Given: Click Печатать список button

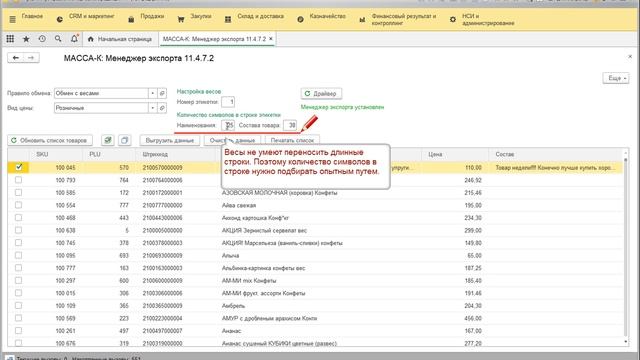Looking at the screenshot, I should coord(292,140).
